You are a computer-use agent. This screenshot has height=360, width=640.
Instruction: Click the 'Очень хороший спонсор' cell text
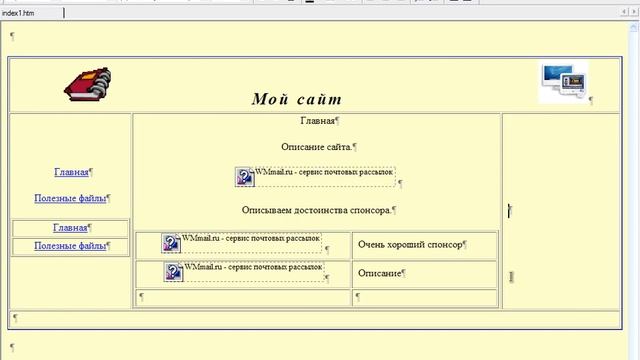[410, 244]
